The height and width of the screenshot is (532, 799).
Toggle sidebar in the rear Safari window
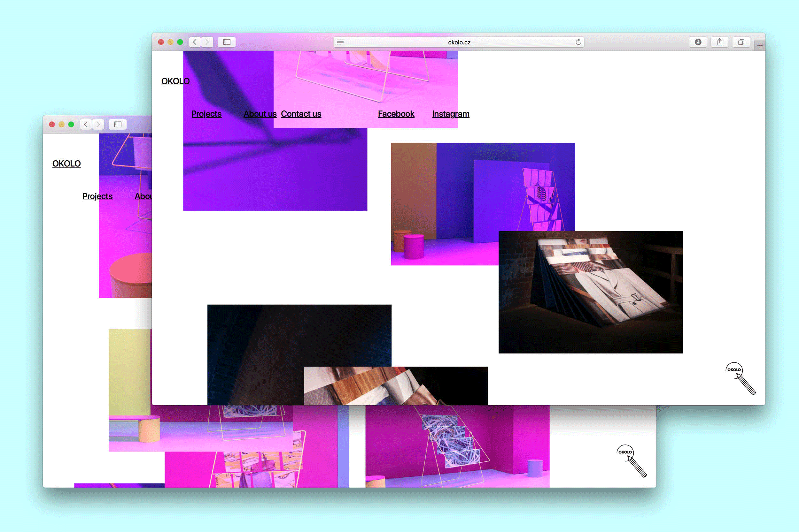tap(118, 125)
